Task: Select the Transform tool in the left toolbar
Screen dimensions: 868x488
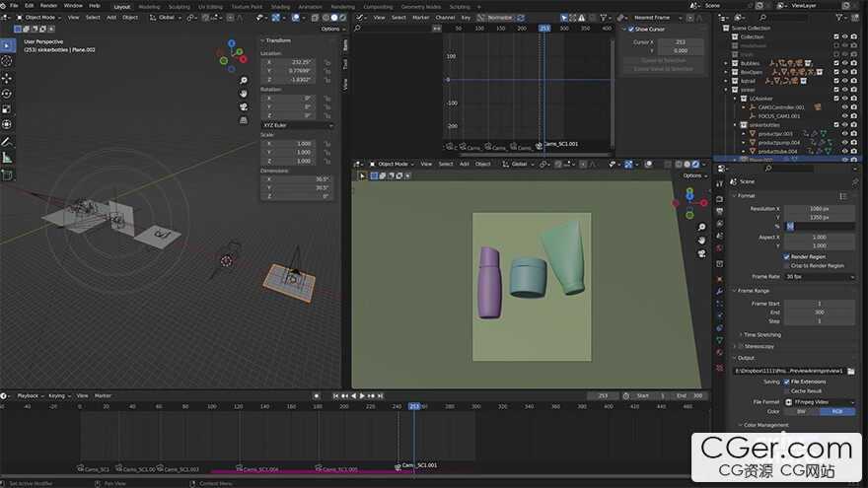Action: pos(7,124)
